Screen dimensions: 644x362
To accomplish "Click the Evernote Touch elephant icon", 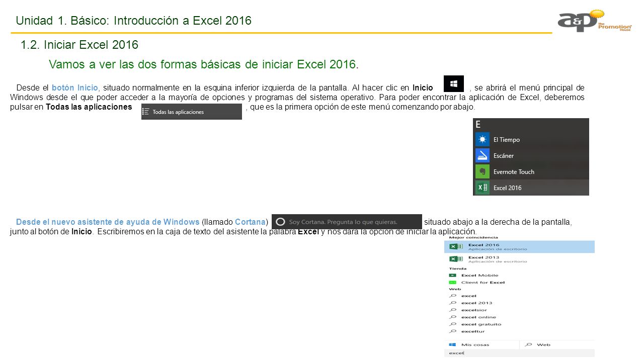I will [482, 171].
